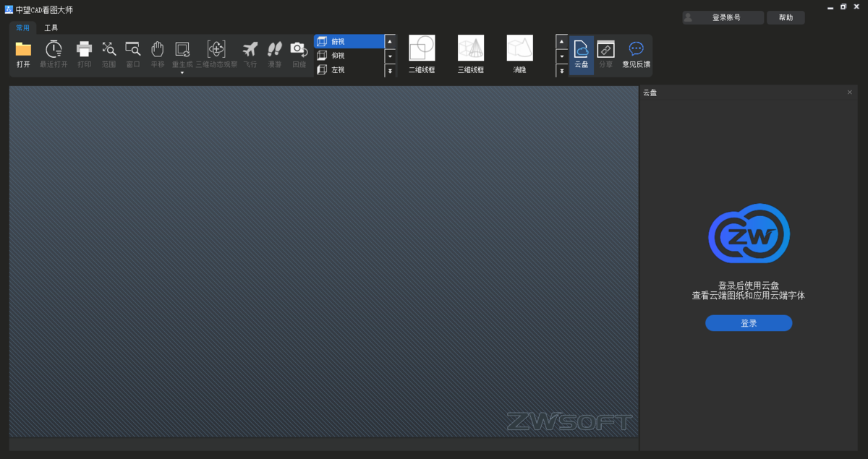This screenshot has height=459, width=868.
Task: Expand the arrow under 重生成
Action: (182, 72)
